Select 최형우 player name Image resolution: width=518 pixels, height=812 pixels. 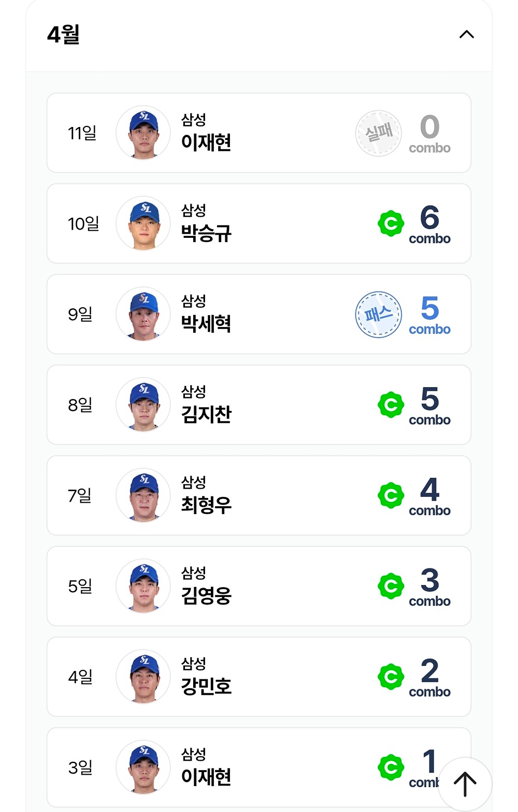tap(206, 505)
